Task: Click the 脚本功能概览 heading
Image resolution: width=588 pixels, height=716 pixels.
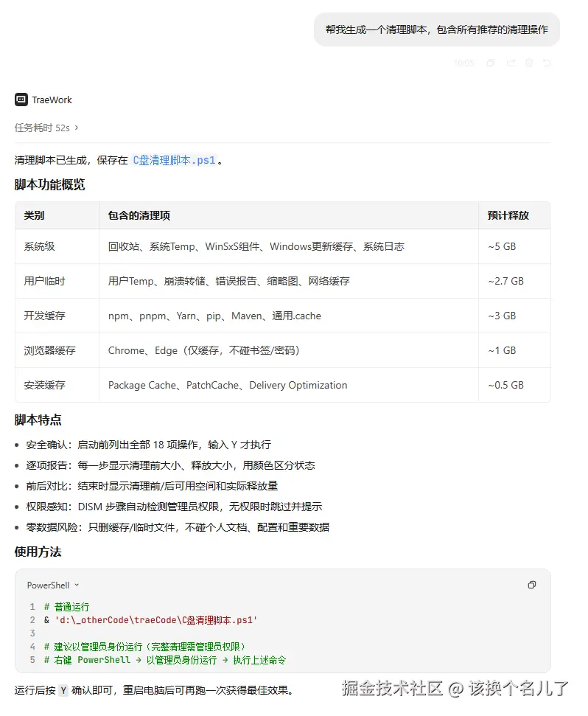Action: click(49, 185)
